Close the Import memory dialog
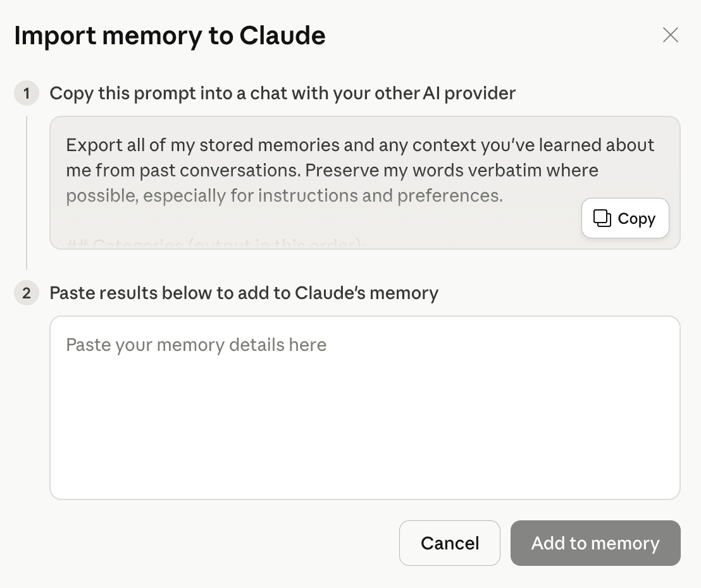Viewport: 701px width, 588px height. click(x=670, y=35)
